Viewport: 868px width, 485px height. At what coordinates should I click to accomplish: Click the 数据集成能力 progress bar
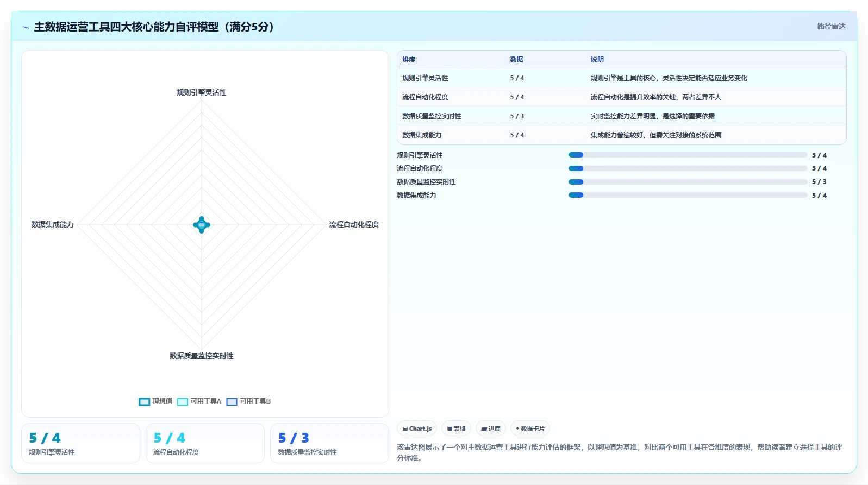tap(688, 195)
